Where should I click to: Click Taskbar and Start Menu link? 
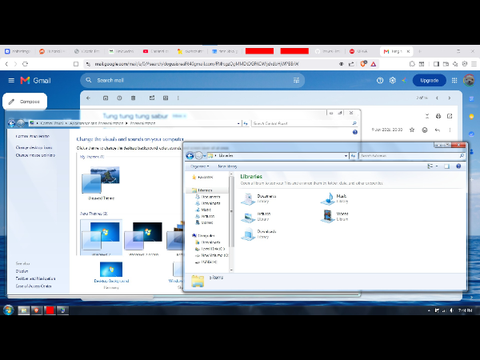click(x=36, y=278)
